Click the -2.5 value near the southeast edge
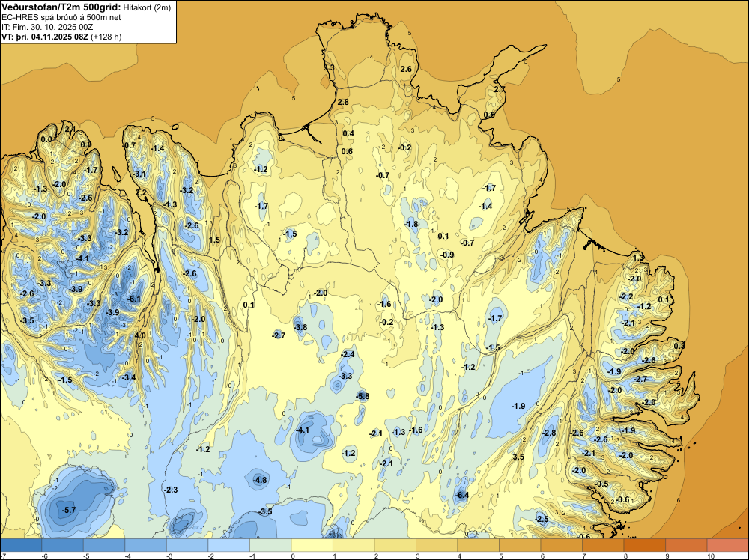 point(542,520)
